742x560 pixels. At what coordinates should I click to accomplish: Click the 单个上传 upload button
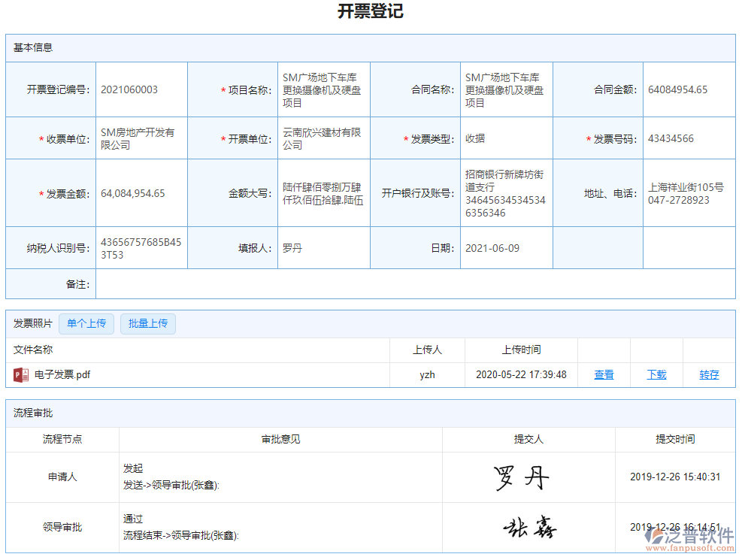[86, 323]
